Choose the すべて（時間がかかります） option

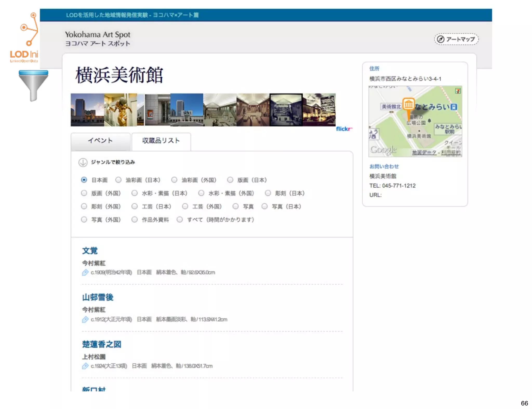click(x=180, y=220)
